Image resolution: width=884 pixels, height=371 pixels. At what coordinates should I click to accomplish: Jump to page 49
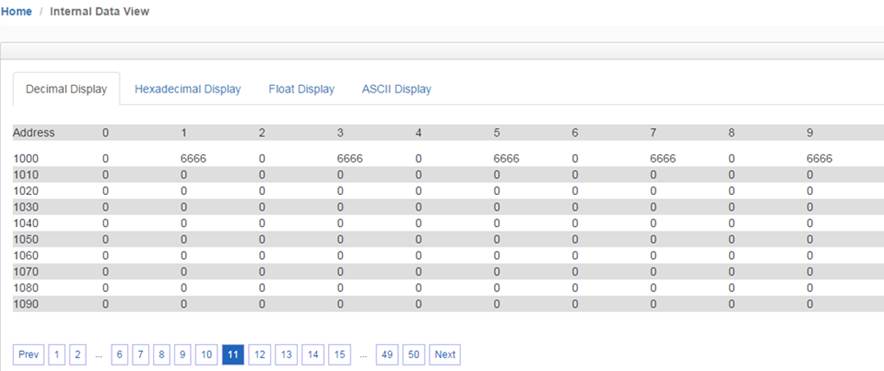(x=387, y=355)
